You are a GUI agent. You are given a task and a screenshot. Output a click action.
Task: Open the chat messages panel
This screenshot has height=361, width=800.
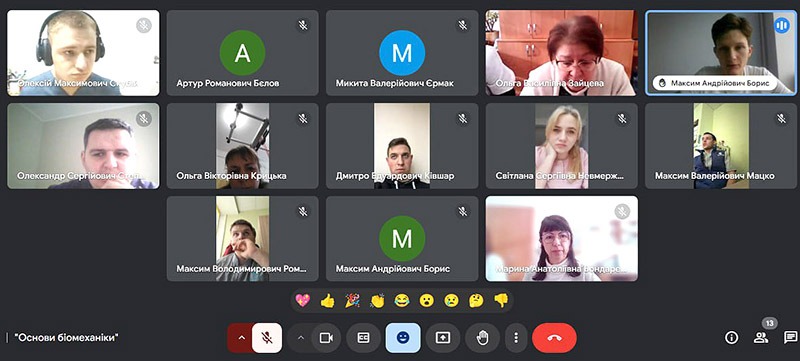point(790,338)
